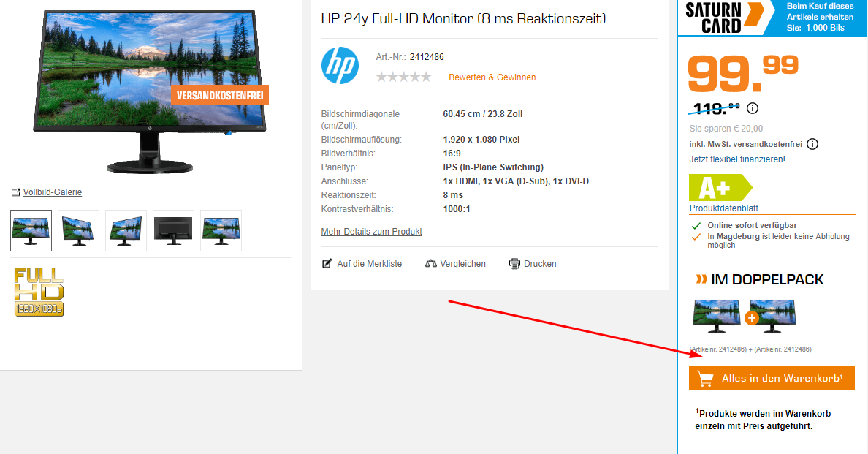Image resolution: width=868 pixels, height=454 pixels.
Task: Click the HP brand logo
Action: tap(340, 65)
